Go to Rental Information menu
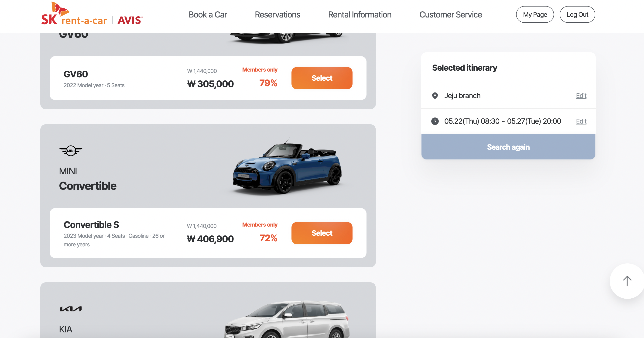Viewport: 644px width, 338px height. pos(360,14)
